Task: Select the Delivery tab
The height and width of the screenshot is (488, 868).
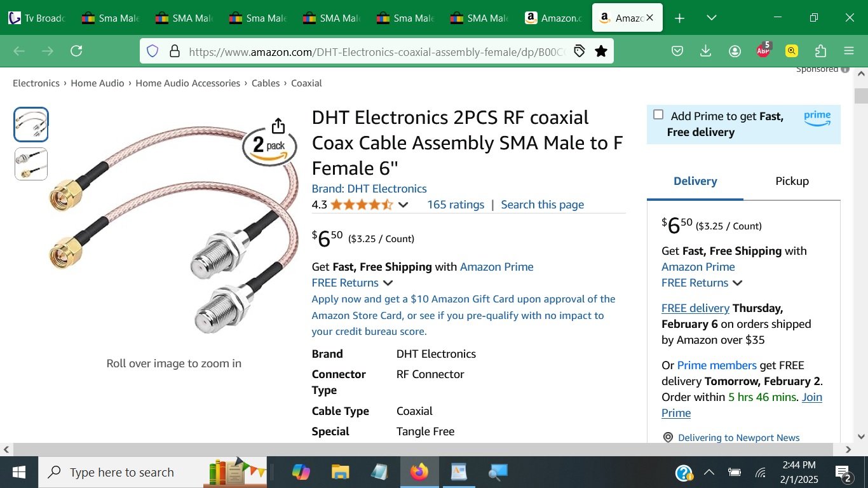Action: coord(695,182)
